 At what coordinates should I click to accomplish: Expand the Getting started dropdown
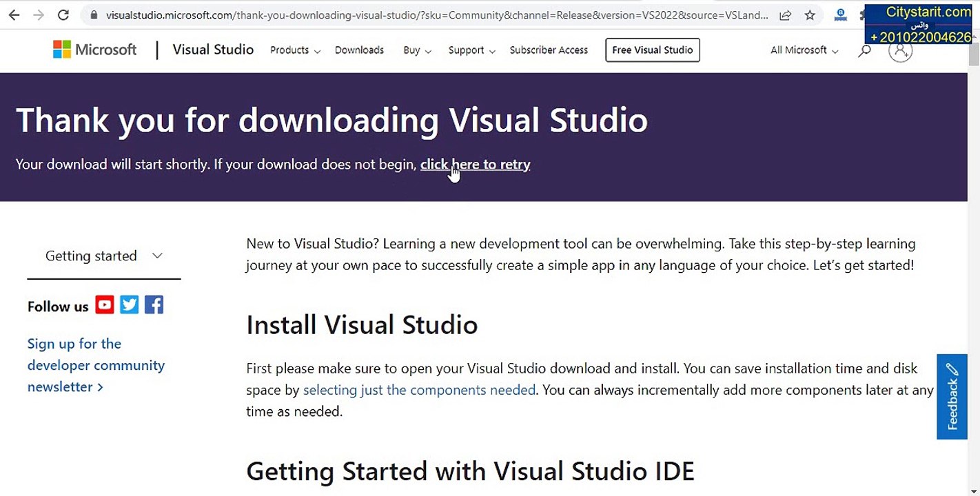click(x=104, y=256)
